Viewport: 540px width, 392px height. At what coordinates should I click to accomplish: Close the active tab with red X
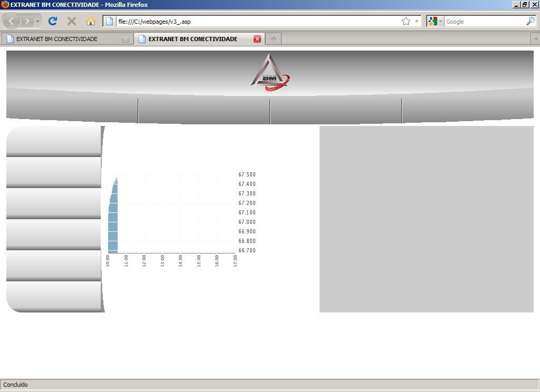click(257, 39)
